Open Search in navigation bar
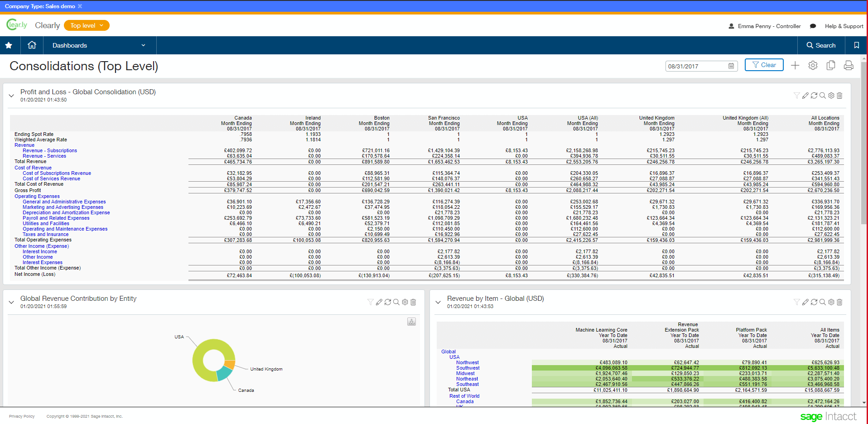This screenshot has width=868, height=424. tap(821, 45)
